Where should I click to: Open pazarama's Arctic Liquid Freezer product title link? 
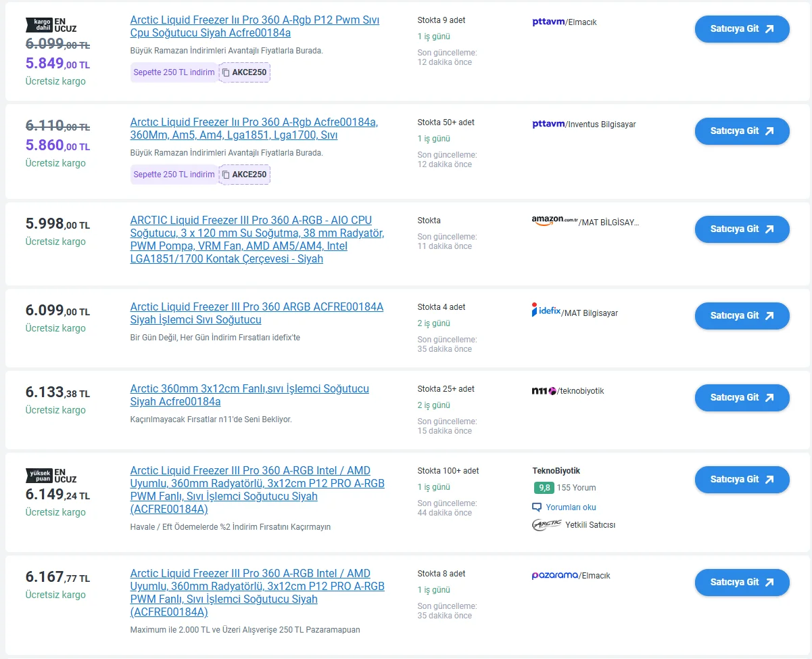click(257, 593)
